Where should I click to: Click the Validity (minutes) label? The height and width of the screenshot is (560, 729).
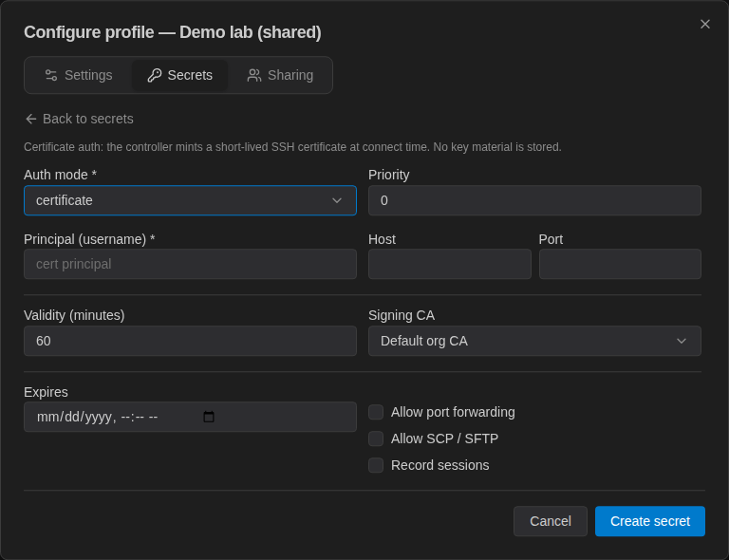point(74,315)
